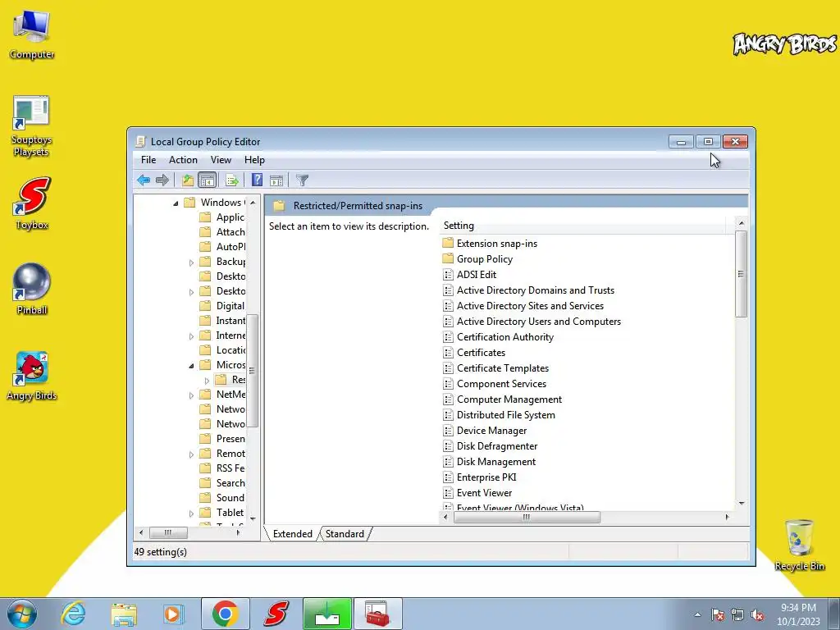The width and height of the screenshot is (840, 630).
Task: Click the settings list scroll down arrow
Action: coord(742,503)
